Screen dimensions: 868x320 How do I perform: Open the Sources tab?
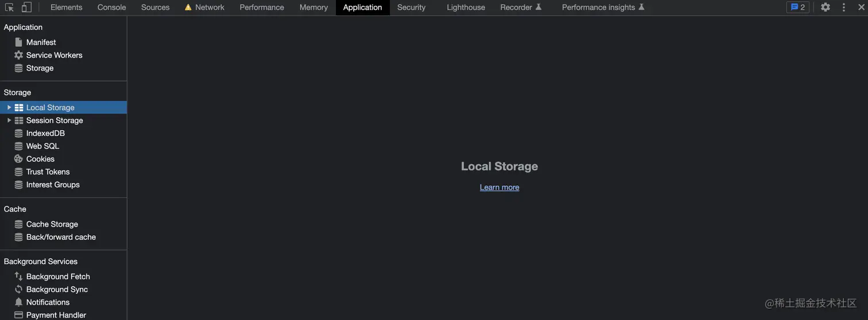155,7
